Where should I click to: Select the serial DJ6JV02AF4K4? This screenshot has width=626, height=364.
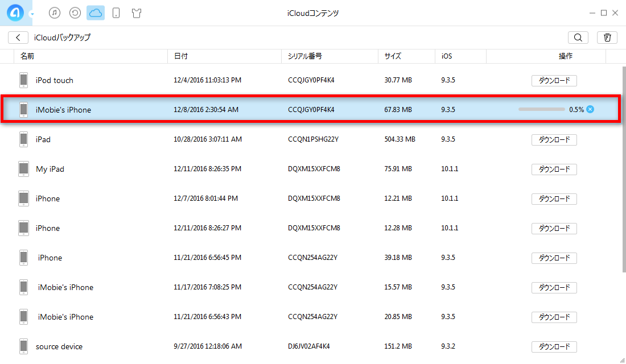(x=308, y=346)
